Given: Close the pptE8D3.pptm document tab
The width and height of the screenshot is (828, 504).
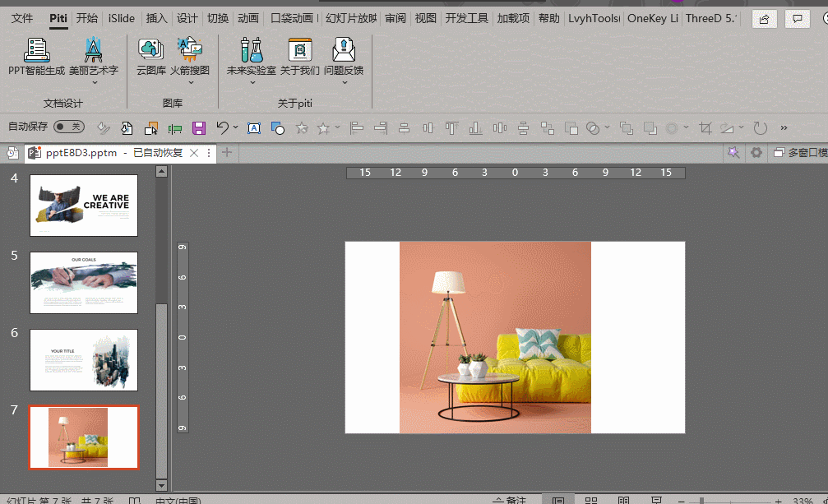Looking at the screenshot, I should [x=194, y=153].
